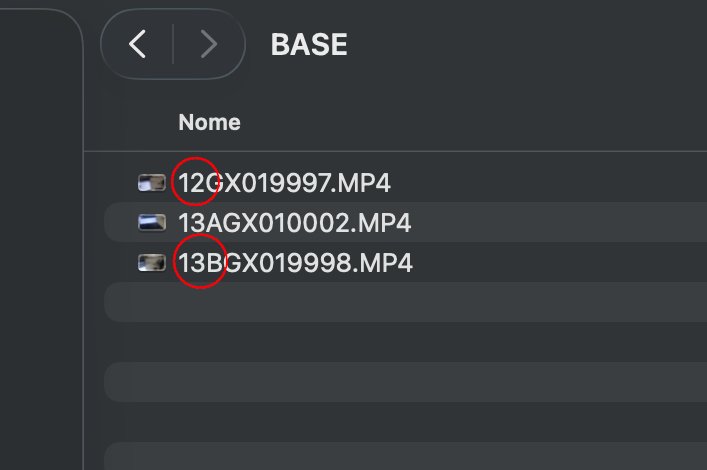The image size is (707, 470).
Task: Click the 13AGX010002.MP4 video thumbnail icon
Action: click(x=152, y=223)
